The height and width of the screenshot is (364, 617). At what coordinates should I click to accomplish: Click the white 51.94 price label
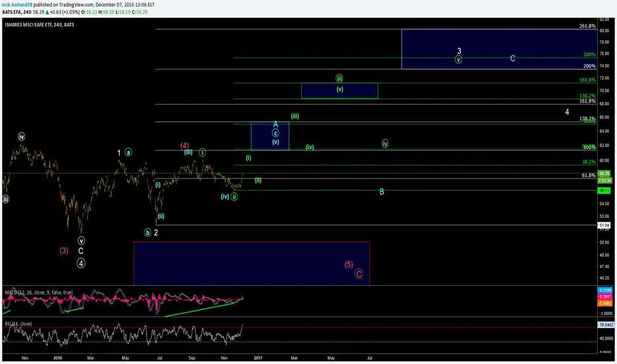(x=604, y=225)
